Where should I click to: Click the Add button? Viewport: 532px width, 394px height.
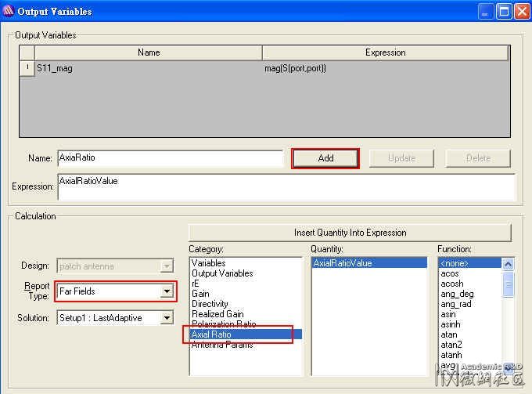[325, 158]
